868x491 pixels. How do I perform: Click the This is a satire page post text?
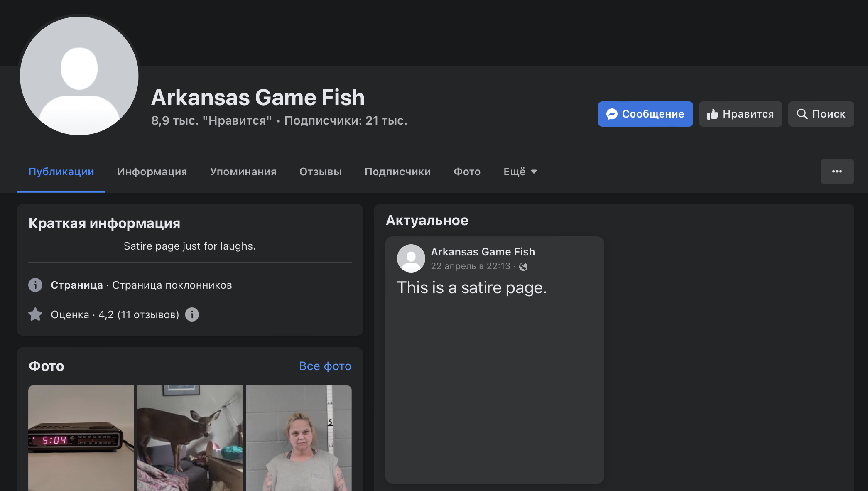[472, 287]
